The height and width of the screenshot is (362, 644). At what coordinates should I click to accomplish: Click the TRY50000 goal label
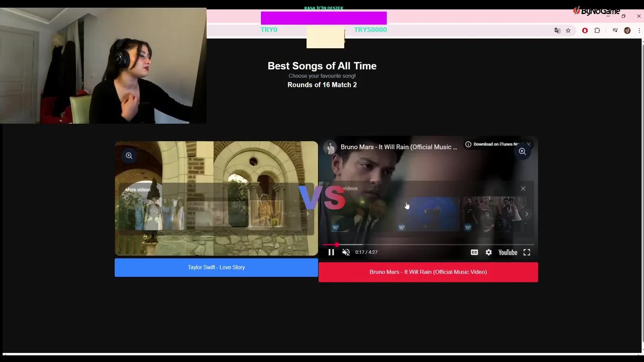370,30
